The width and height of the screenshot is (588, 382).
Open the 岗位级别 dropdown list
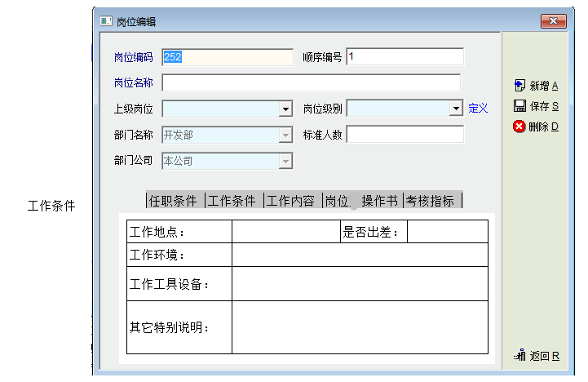click(456, 109)
